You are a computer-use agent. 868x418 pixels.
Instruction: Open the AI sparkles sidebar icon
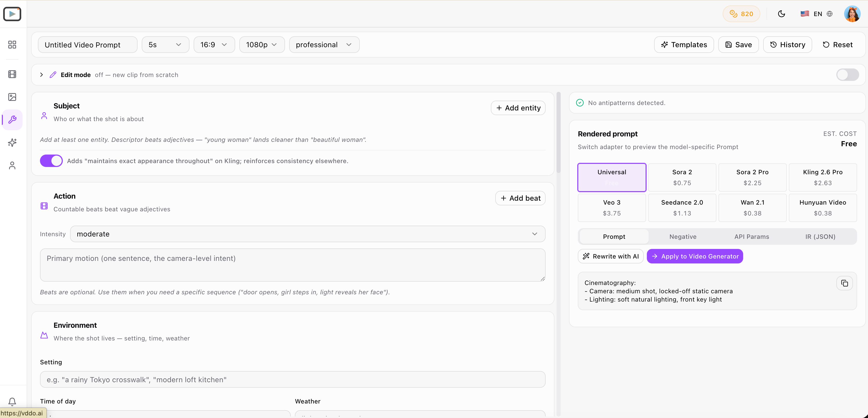(x=12, y=143)
